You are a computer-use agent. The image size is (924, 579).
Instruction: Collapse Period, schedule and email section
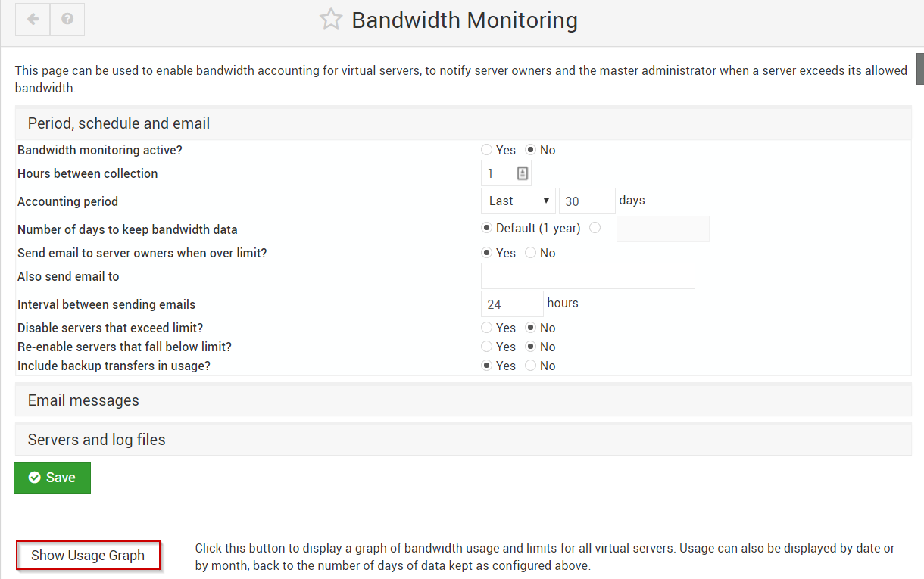pyautogui.click(x=463, y=123)
